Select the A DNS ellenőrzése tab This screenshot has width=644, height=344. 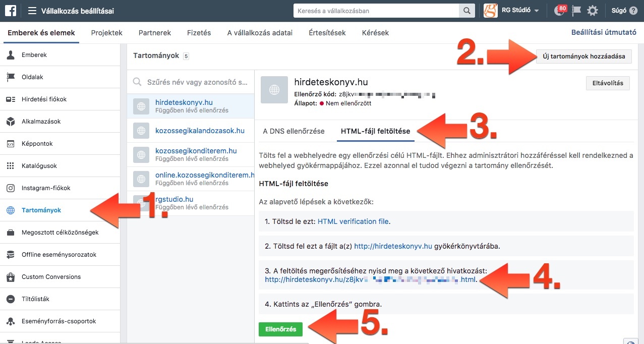click(294, 131)
